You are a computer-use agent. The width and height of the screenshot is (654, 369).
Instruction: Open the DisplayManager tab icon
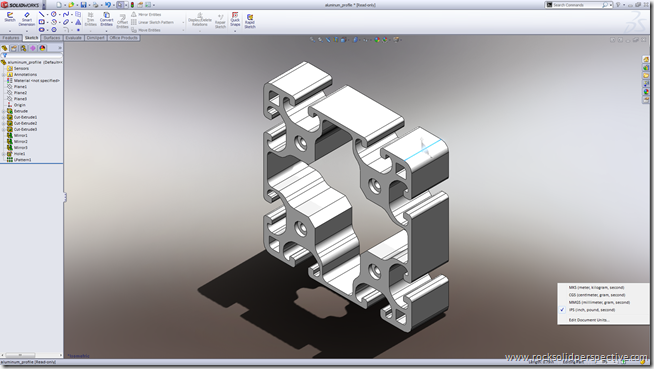point(42,48)
